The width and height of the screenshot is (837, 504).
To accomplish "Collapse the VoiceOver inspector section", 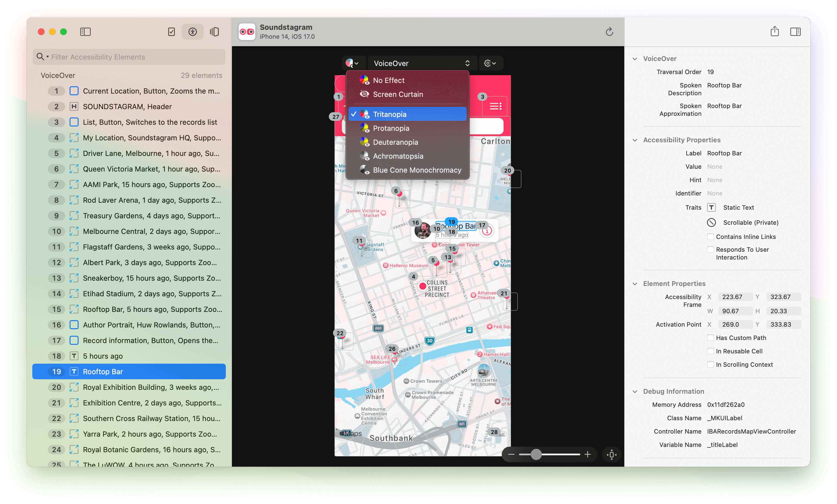I will [635, 58].
